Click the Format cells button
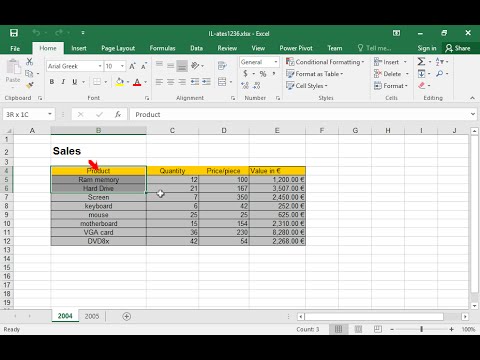The height and width of the screenshot is (360, 480). 391,86
